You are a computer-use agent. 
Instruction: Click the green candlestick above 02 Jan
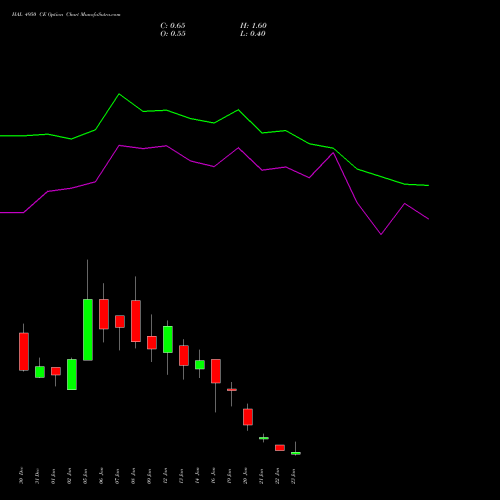click(72, 374)
